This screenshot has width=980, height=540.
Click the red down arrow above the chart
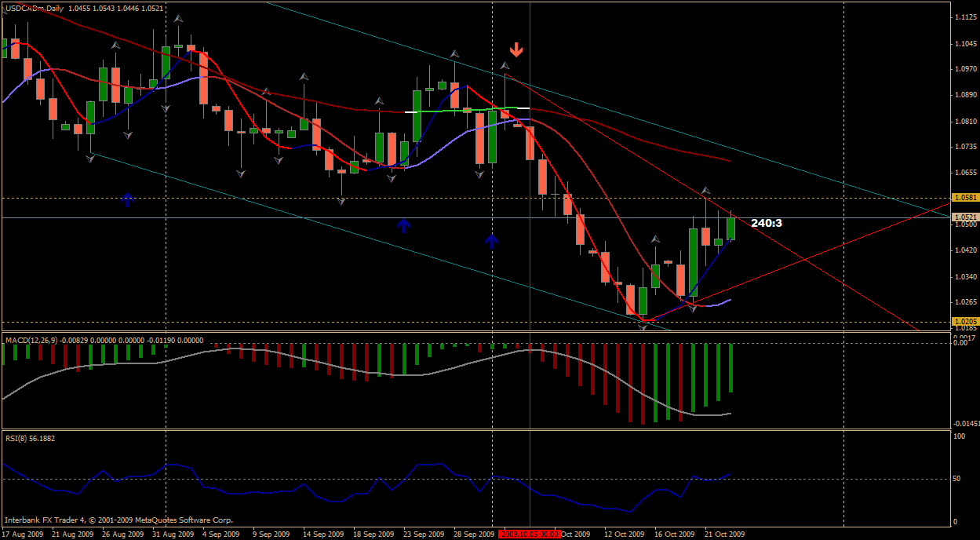(516, 50)
